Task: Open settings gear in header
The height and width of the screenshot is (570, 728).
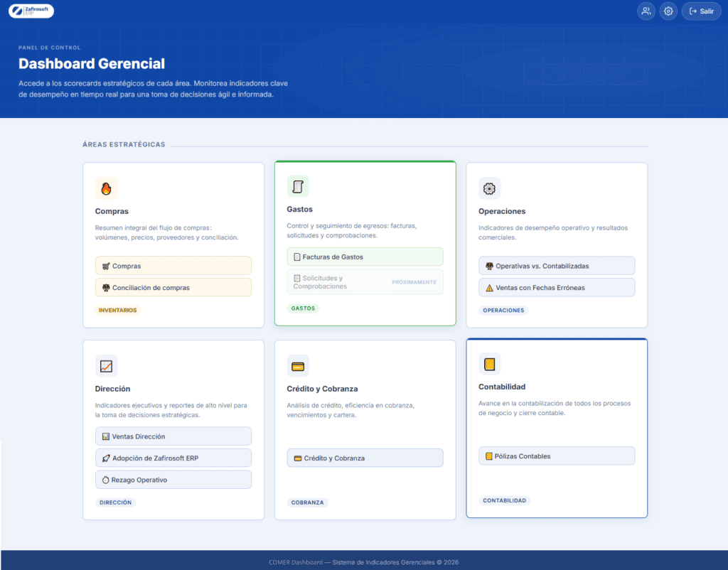Action: pyautogui.click(x=668, y=11)
